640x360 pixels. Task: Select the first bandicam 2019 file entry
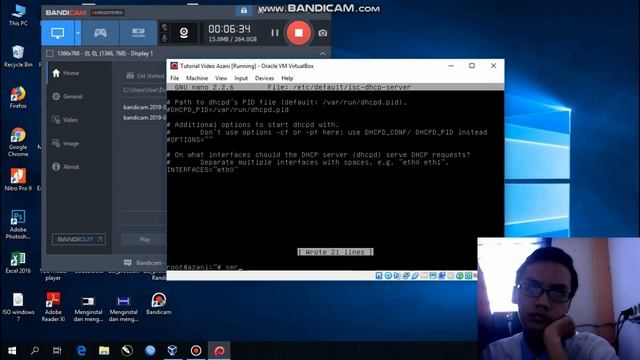144,107
